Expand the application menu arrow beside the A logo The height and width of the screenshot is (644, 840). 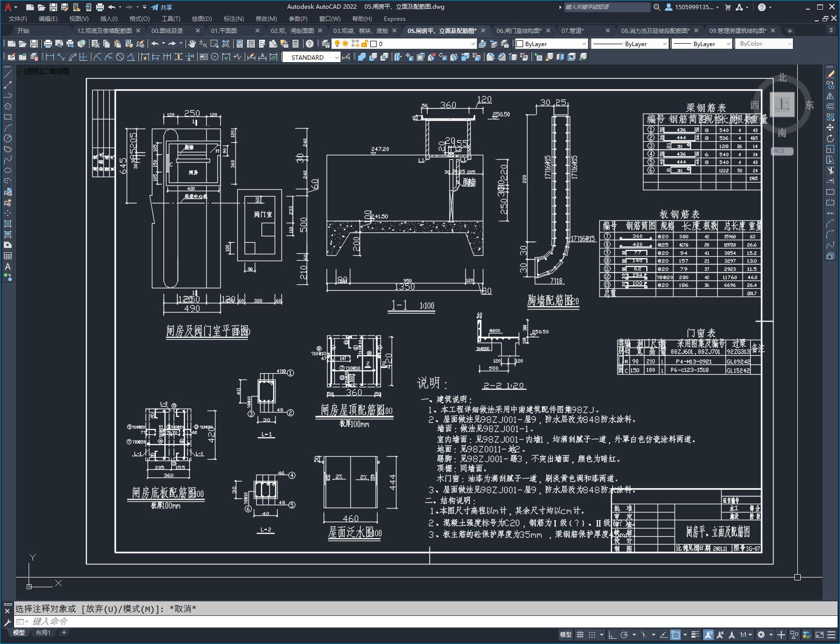(x=16, y=7)
